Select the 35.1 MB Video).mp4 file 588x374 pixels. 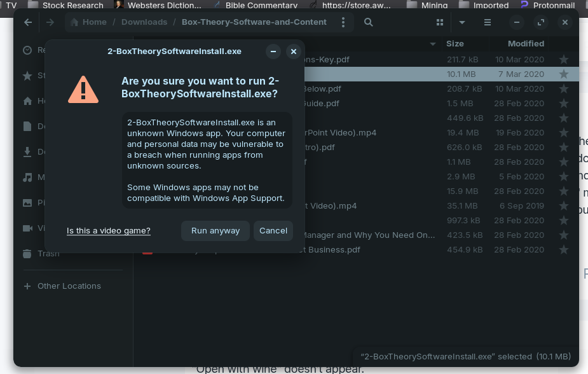pos(331,205)
